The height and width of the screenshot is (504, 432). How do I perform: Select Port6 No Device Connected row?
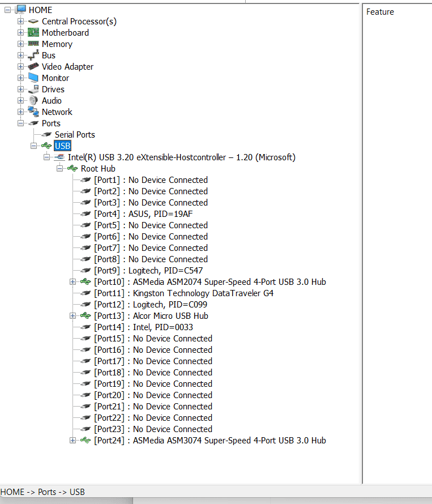click(151, 237)
